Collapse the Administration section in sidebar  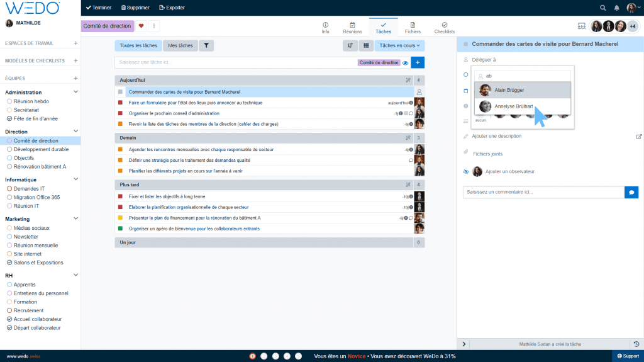tap(76, 92)
